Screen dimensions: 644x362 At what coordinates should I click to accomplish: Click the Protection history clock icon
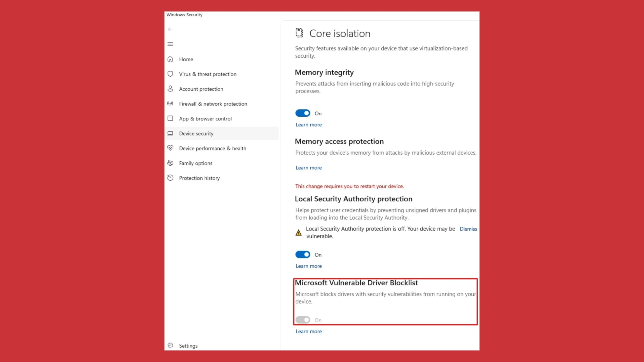click(x=170, y=178)
